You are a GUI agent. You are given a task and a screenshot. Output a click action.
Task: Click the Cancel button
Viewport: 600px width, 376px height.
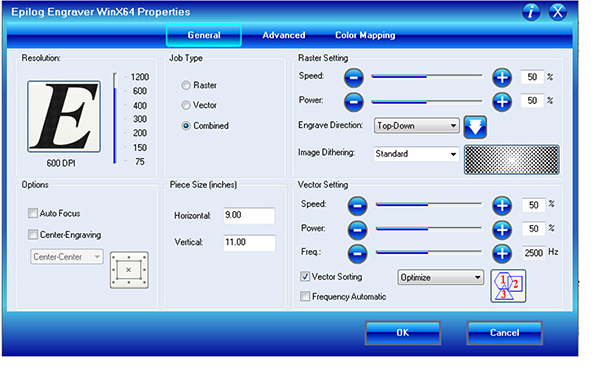pyautogui.click(x=504, y=333)
